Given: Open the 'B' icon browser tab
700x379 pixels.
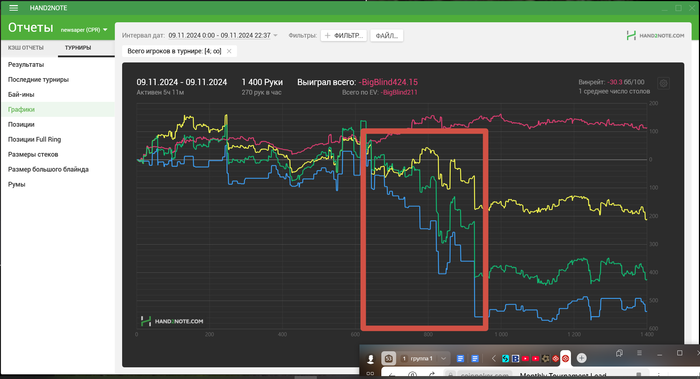Looking at the screenshot, I should point(515,358).
